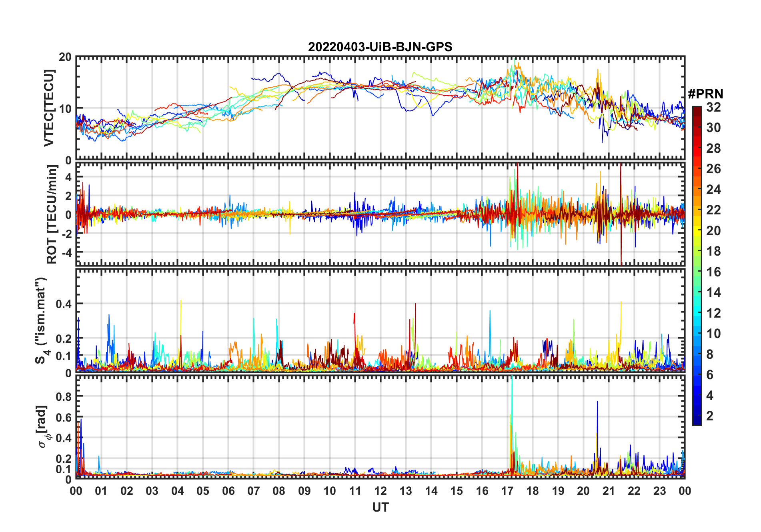Screen dimensions: 761x532
Task: Click colorbar tick label 8
Action: (710, 354)
